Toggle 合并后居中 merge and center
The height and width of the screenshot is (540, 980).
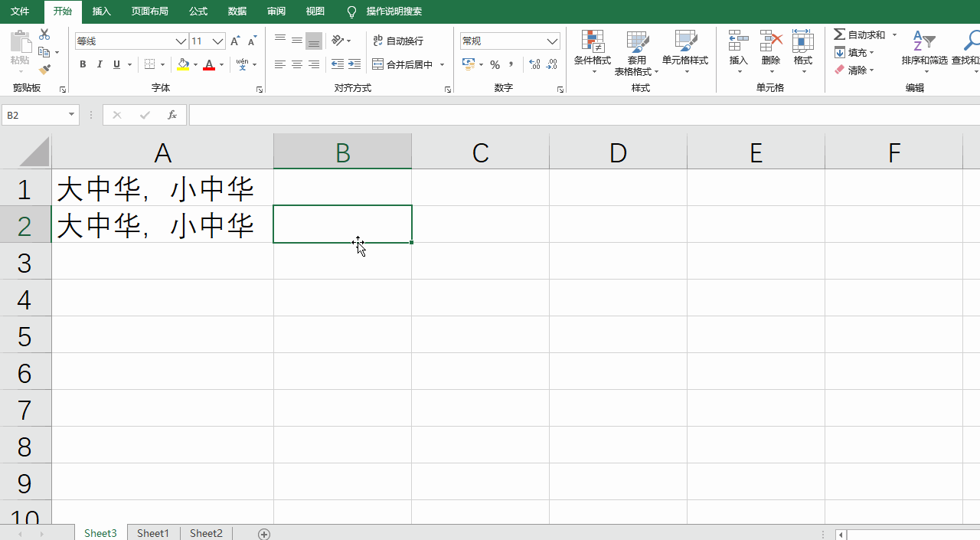(x=403, y=64)
